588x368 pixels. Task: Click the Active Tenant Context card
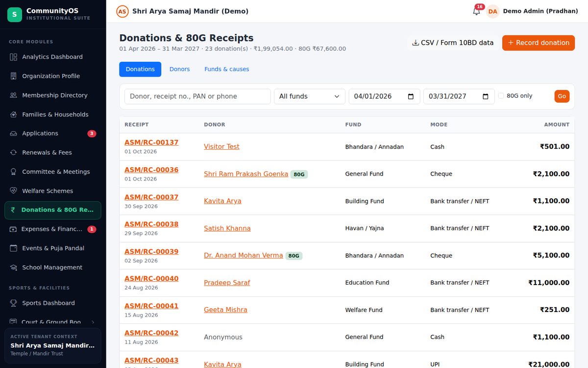[x=53, y=346]
